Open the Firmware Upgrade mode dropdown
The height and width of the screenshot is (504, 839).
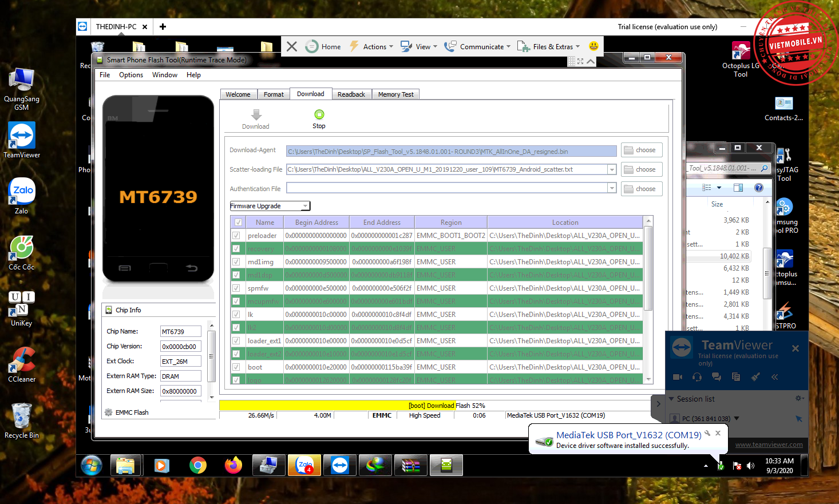tap(270, 206)
